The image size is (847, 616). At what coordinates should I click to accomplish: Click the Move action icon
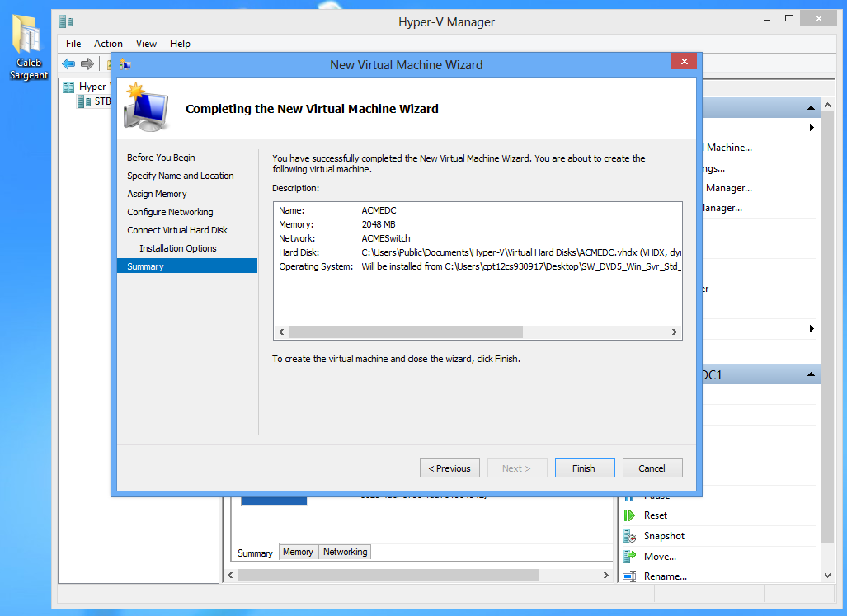pos(629,556)
